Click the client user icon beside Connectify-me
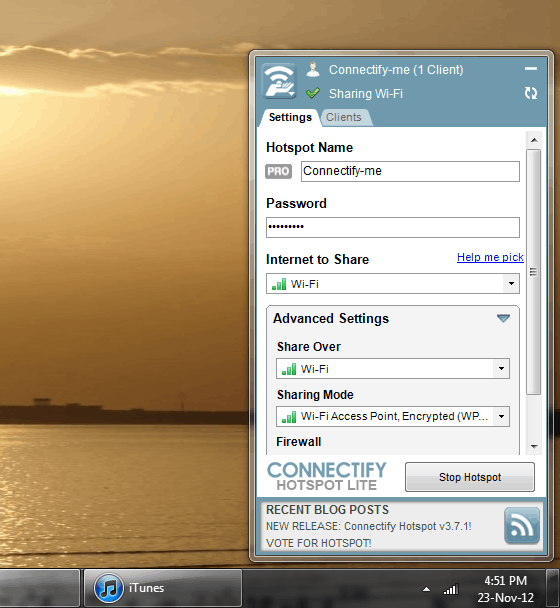The height and width of the screenshot is (608, 560). point(313,70)
